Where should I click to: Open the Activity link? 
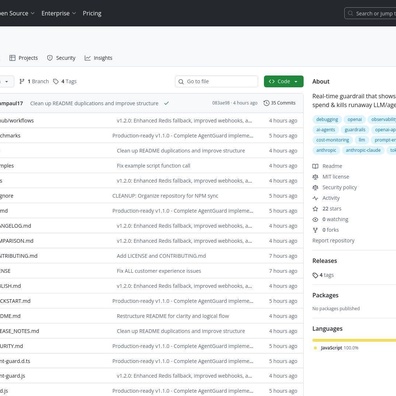tap(331, 198)
